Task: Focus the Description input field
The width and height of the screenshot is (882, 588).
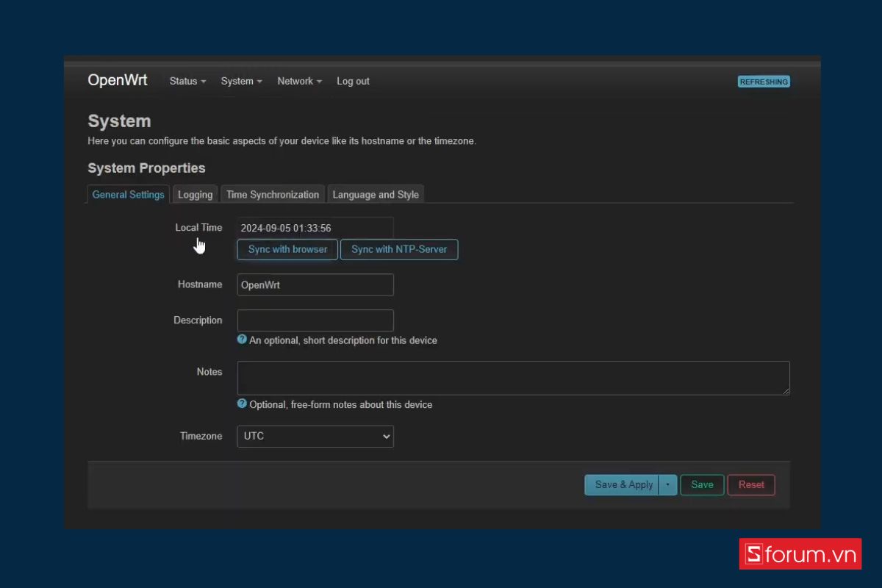Action: [x=315, y=320]
